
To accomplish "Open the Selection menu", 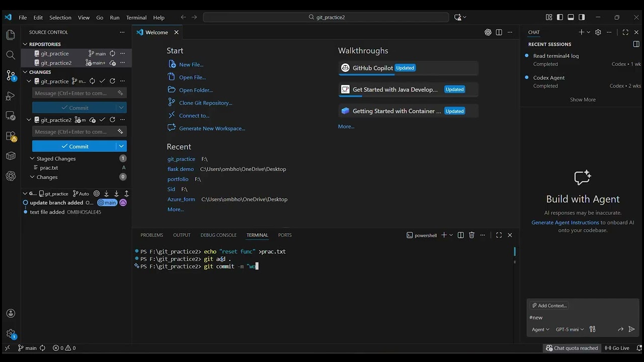I will (60, 17).
